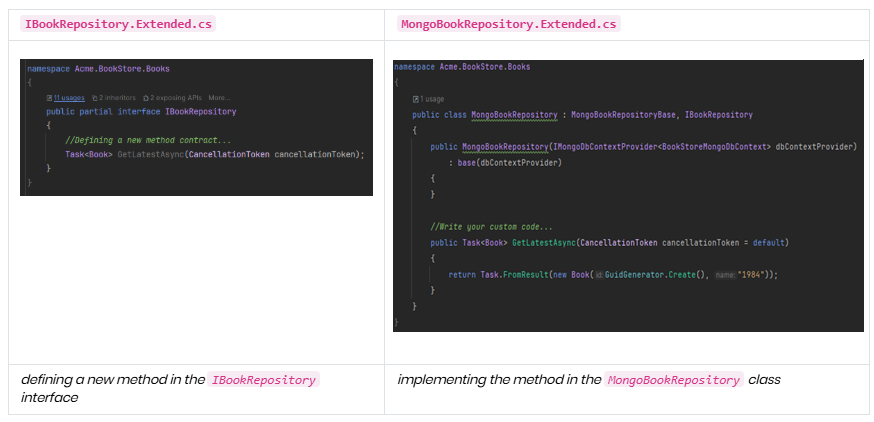Image resolution: width=874 pixels, height=422 pixels.
Task: Click the '//Defining a new method contract...' comment
Action: pyautogui.click(x=147, y=140)
